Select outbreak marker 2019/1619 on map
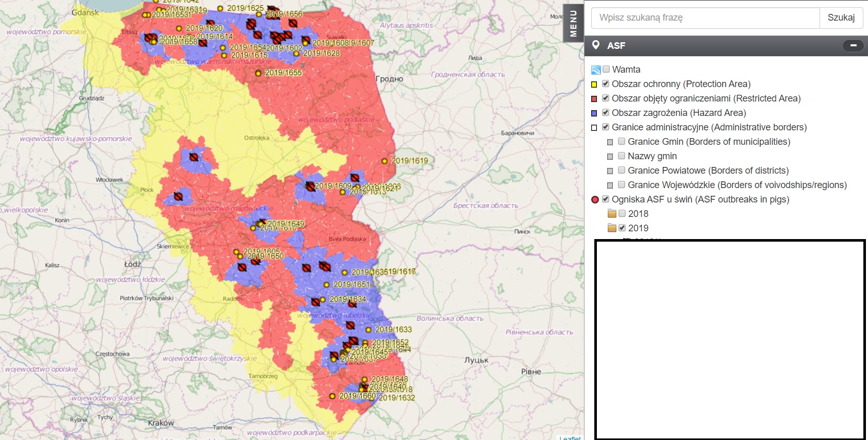The width and height of the screenshot is (868, 440). [385, 161]
